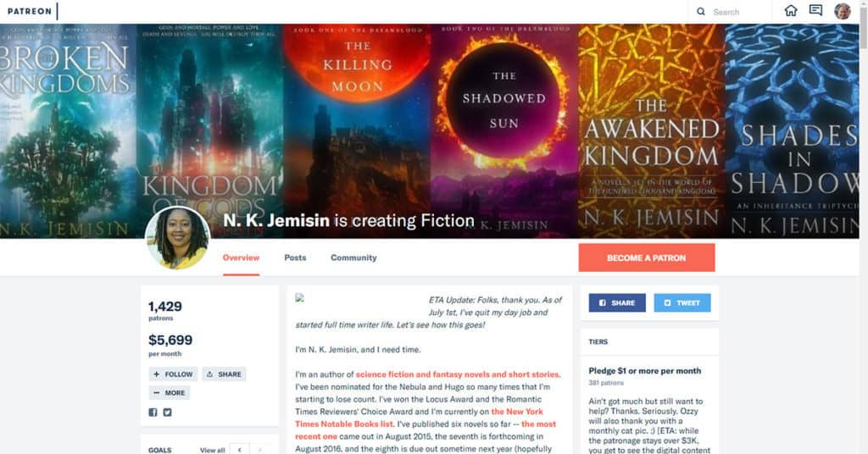
Task: Open the messages icon in header
Action: (815, 10)
